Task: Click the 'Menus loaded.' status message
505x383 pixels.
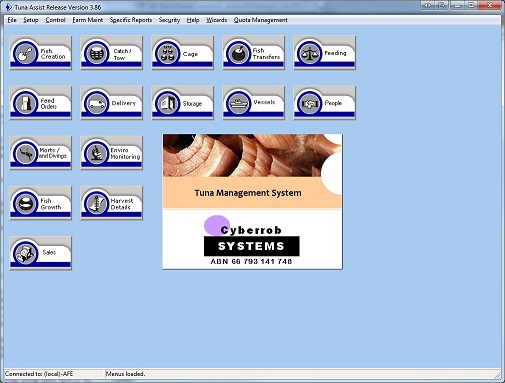Action: coord(125,374)
